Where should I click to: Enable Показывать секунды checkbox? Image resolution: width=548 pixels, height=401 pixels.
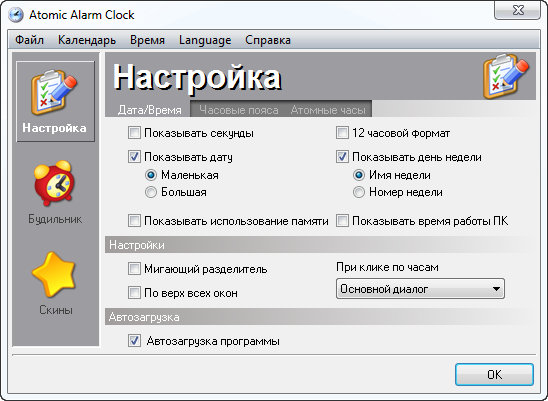pyautogui.click(x=134, y=133)
